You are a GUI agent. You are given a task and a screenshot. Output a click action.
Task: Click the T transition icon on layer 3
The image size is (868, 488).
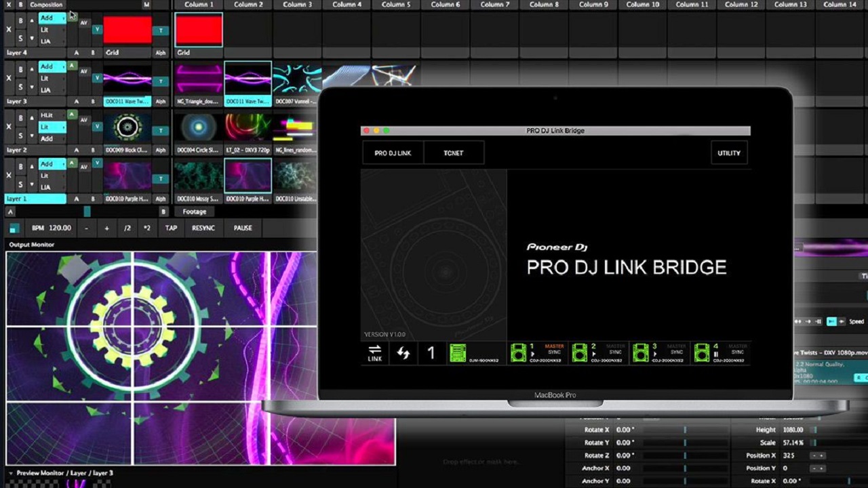[161, 81]
